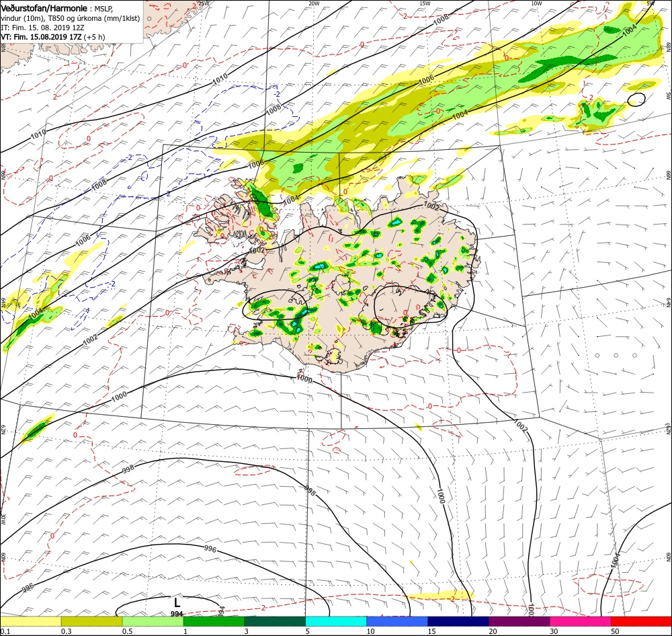
Task: Click the olive 0.3–0.5 legend swatch
Action: [x=91, y=621]
